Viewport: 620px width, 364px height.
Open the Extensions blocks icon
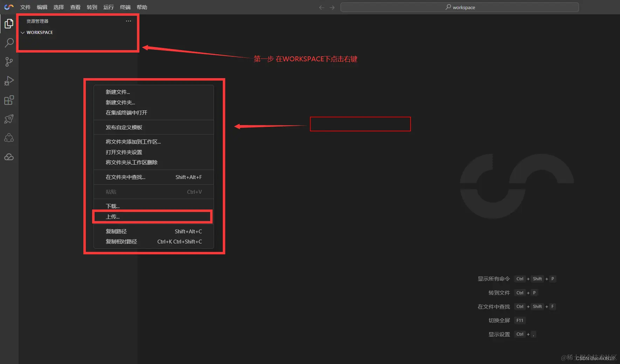click(9, 100)
